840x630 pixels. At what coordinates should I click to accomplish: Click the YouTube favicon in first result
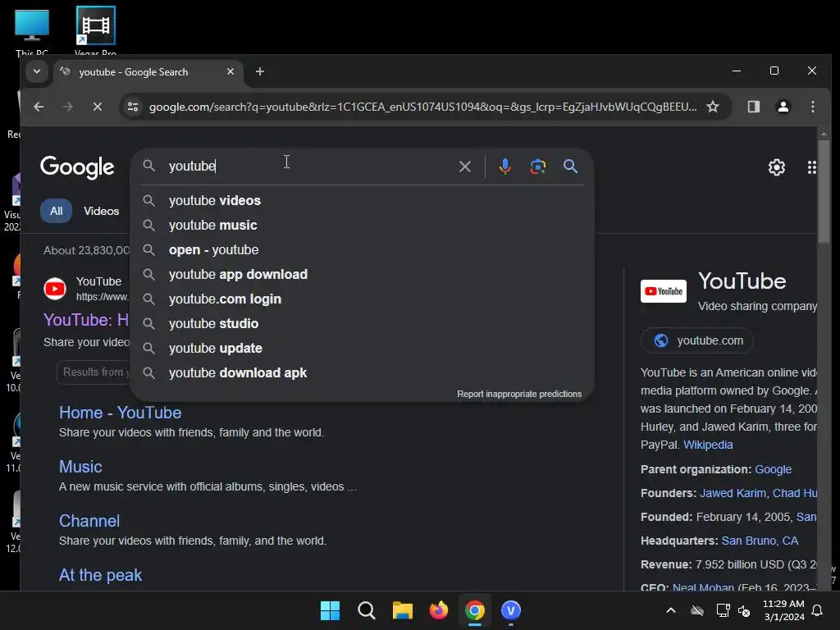(x=55, y=289)
